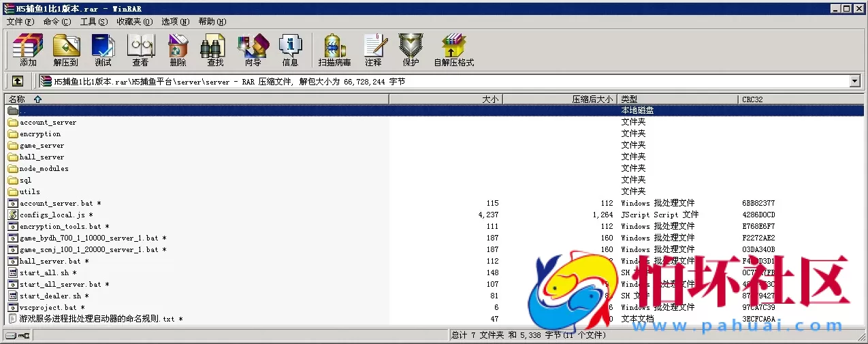Open the Wizard (向导) toolbar icon
This screenshot has width=868, height=344.
[253, 50]
